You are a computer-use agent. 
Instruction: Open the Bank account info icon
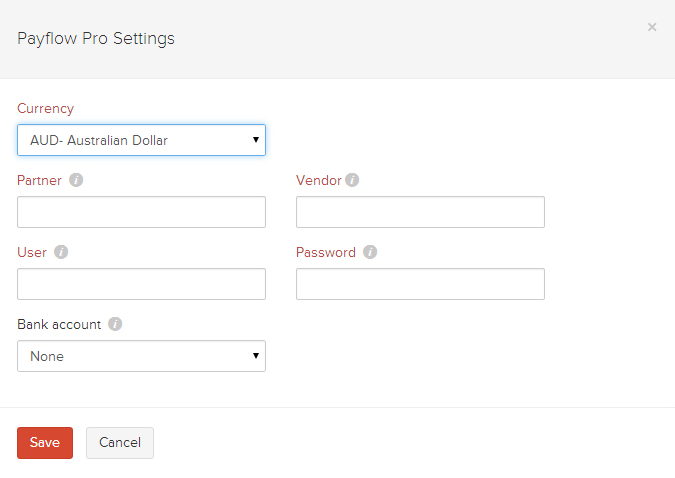(x=115, y=325)
